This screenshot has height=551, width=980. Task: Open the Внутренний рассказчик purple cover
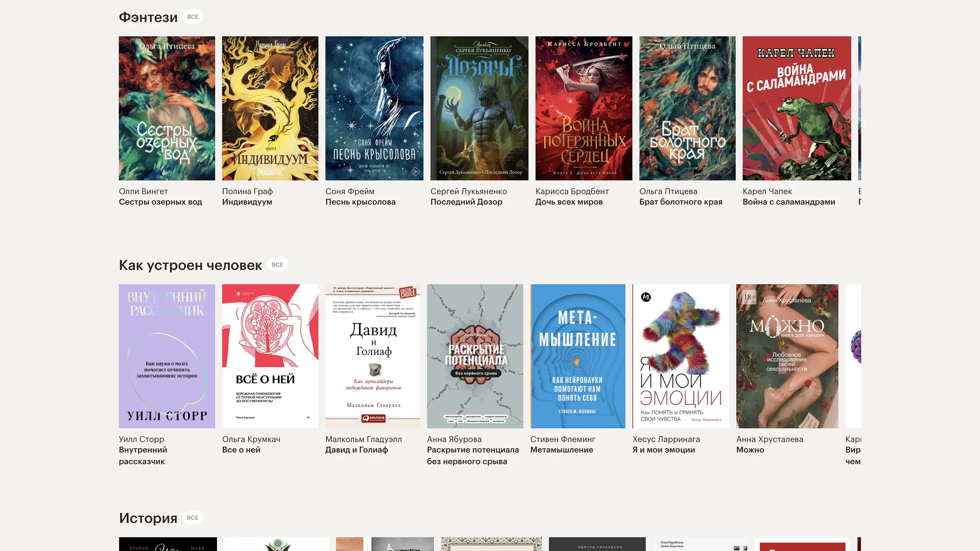[167, 356]
